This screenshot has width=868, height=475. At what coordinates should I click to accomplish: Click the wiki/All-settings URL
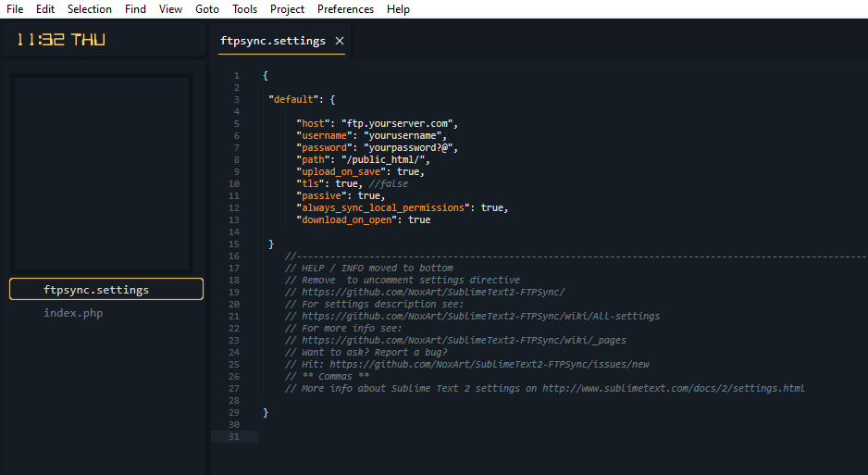tap(480, 316)
